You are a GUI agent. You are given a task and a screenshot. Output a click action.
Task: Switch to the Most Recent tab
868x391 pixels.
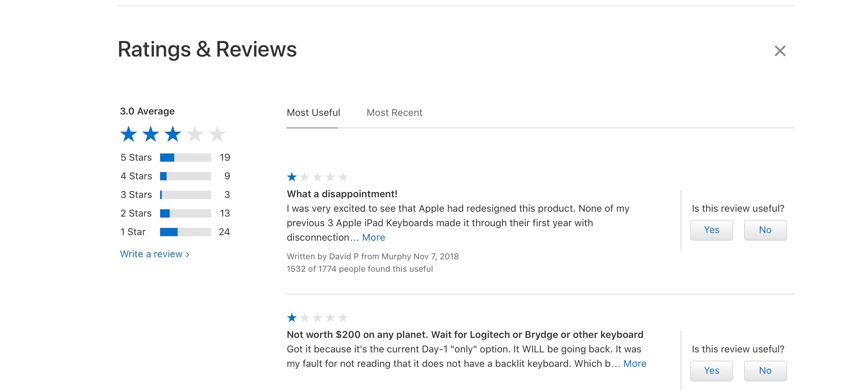(394, 113)
